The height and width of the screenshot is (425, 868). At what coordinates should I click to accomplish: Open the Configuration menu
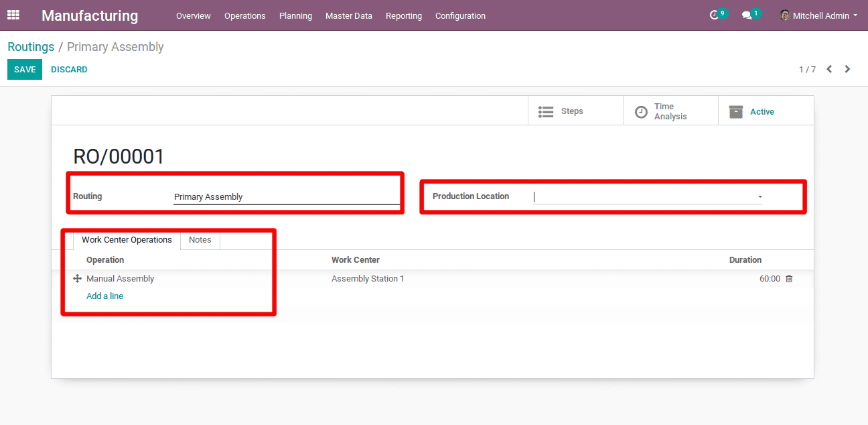coord(461,15)
